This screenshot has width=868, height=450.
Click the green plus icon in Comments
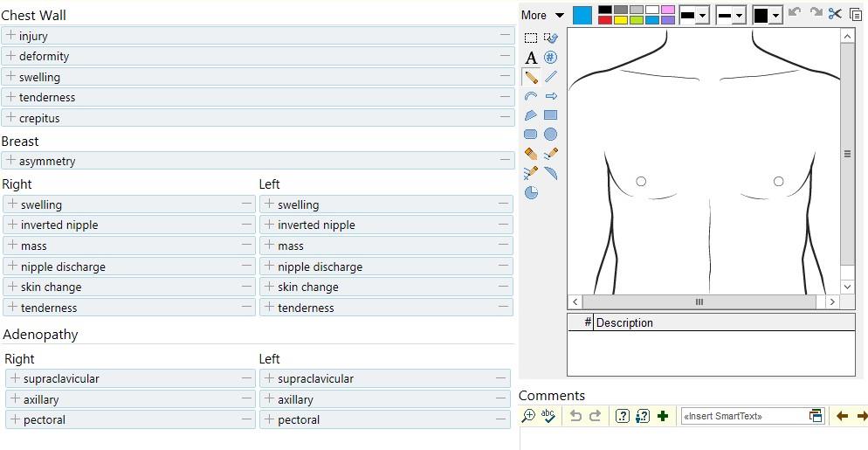(663, 416)
